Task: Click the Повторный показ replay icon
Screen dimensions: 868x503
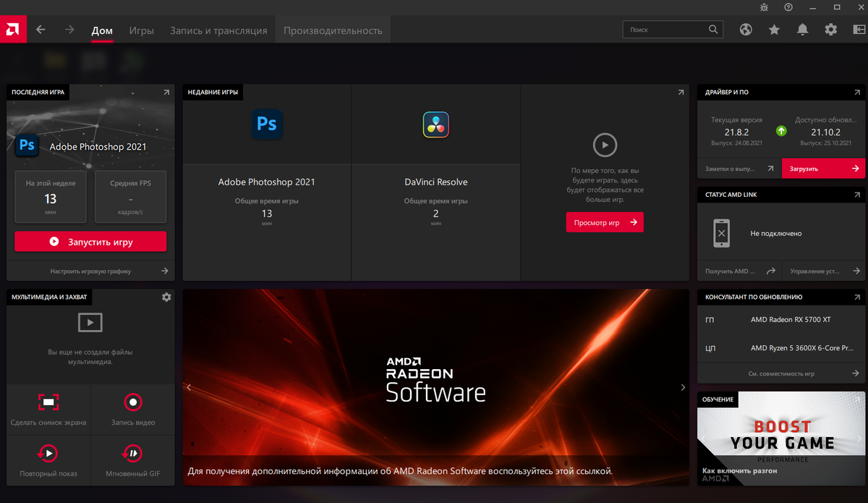Action: click(x=48, y=453)
